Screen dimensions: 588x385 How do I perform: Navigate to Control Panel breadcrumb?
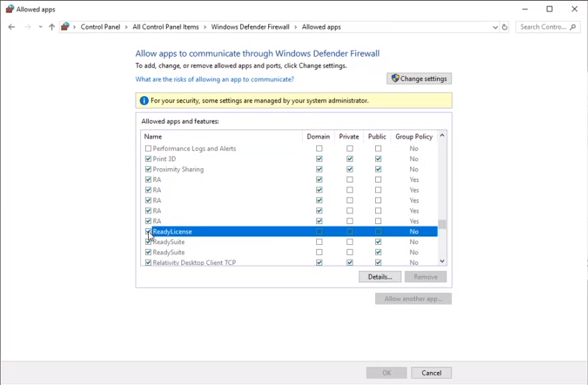point(101,27)
